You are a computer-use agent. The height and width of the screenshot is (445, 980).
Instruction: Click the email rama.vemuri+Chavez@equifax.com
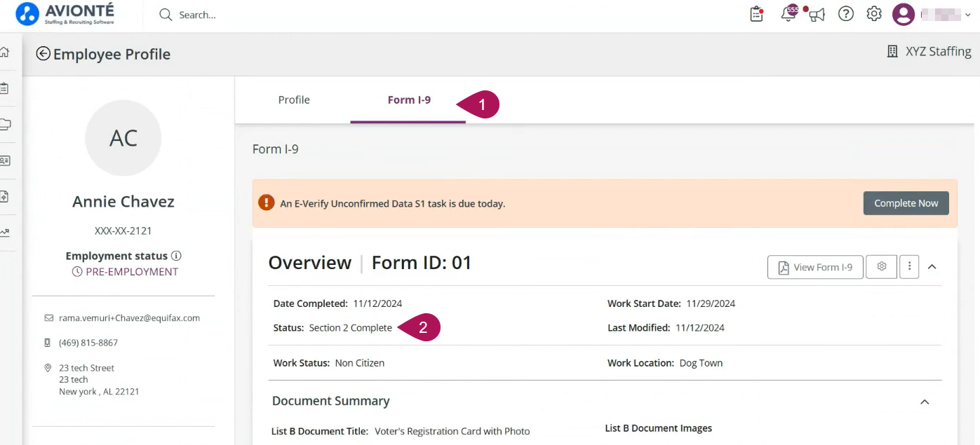point(129,317)
